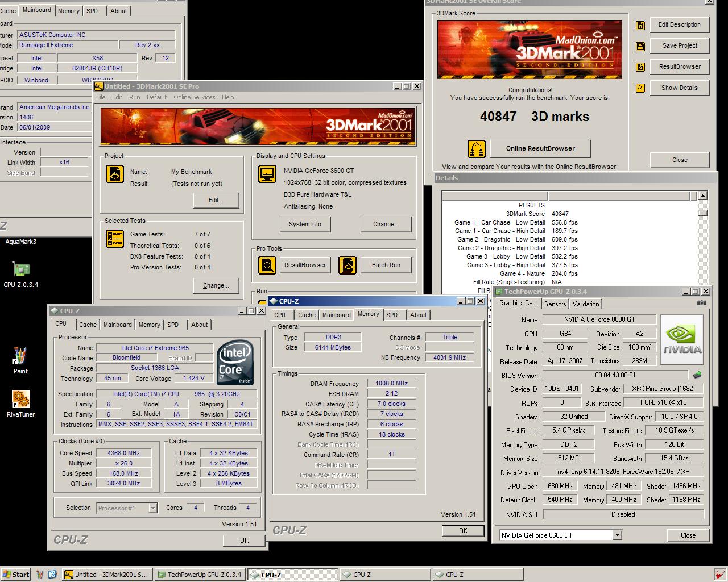
Task: Click GPU-Z BIOS save icon
Action: [x=697, y=375]
